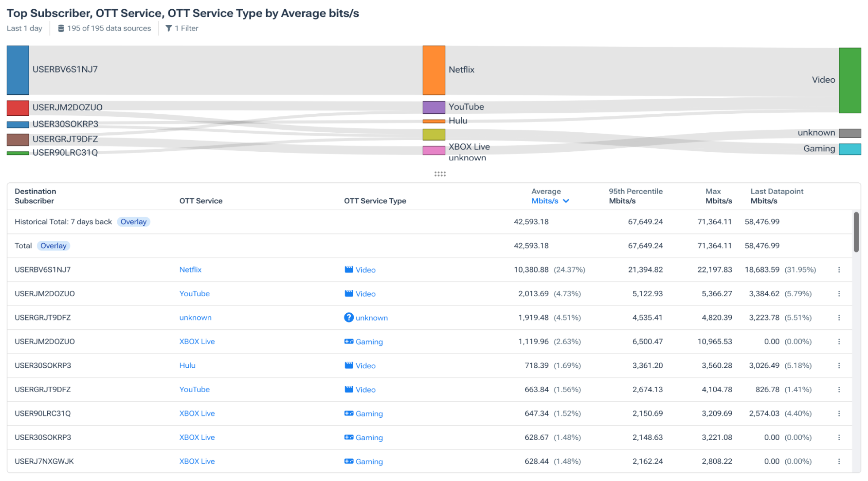This screenshot has width=868, height=481.
Task: Open three-dot menu for USERJ7NXGWJK row
Action: 839,461
